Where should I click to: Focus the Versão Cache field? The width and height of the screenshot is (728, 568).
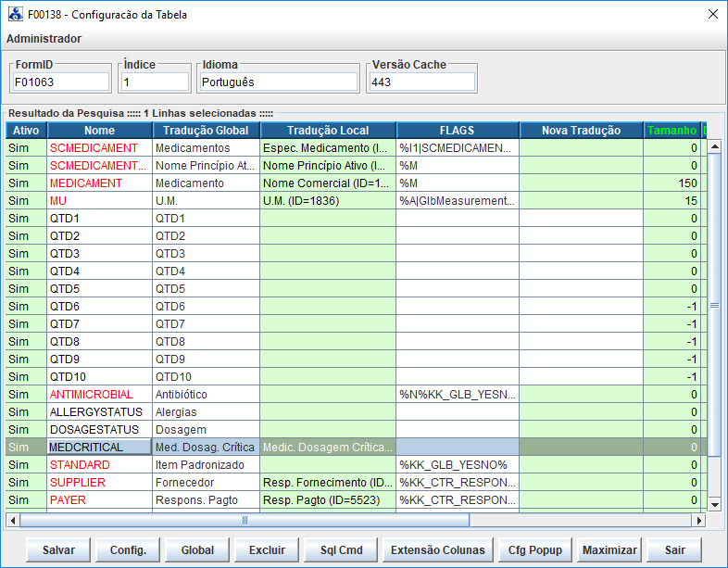(x=421, y=82)
